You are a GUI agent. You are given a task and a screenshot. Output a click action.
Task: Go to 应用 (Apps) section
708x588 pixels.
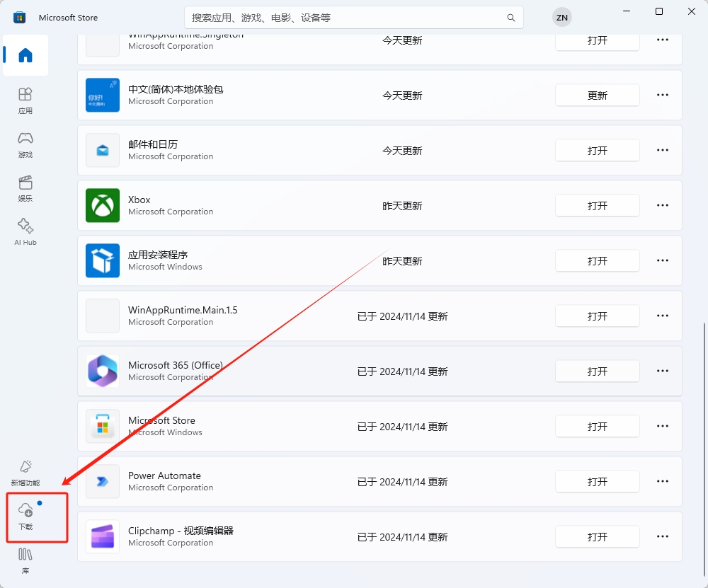pyautogui.click(x=25, y=100)
